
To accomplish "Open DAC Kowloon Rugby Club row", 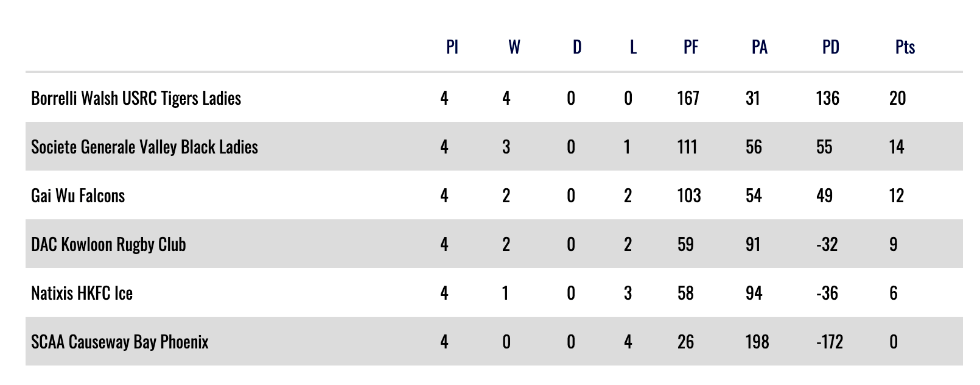I will point(108,244).
